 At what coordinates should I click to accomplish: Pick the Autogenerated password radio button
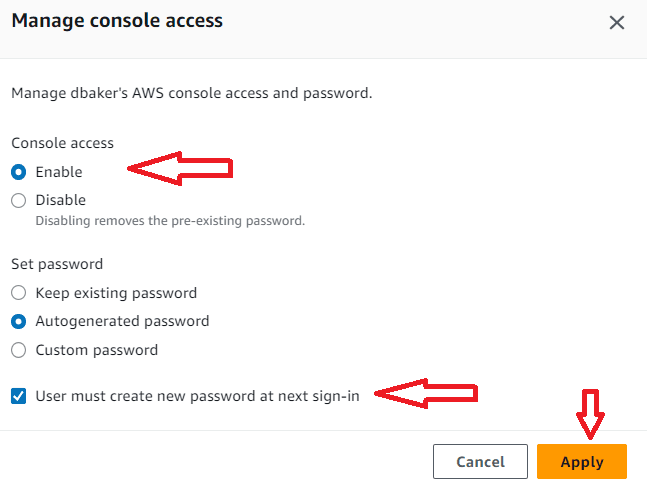point(19,322)
